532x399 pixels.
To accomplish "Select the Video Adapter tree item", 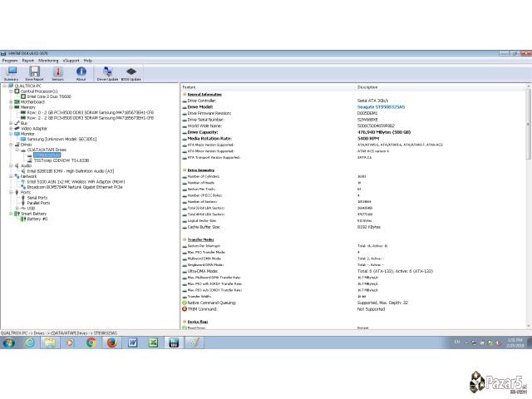I will [33, 128].
